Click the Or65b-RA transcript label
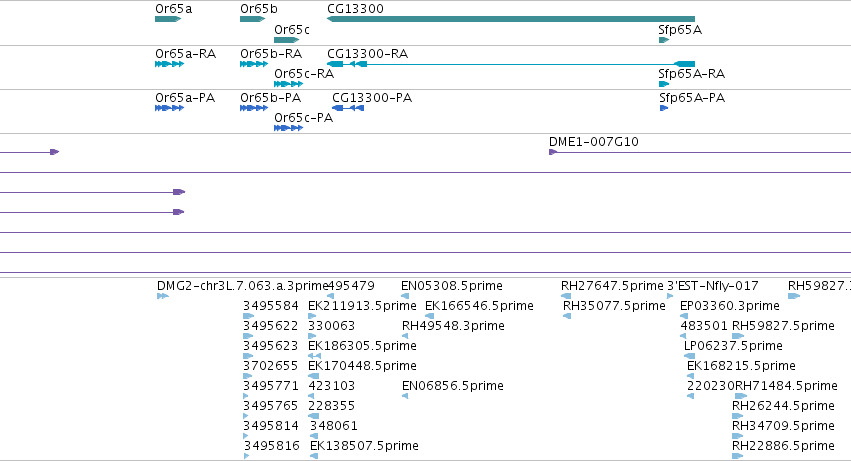 tap(271, 54)
